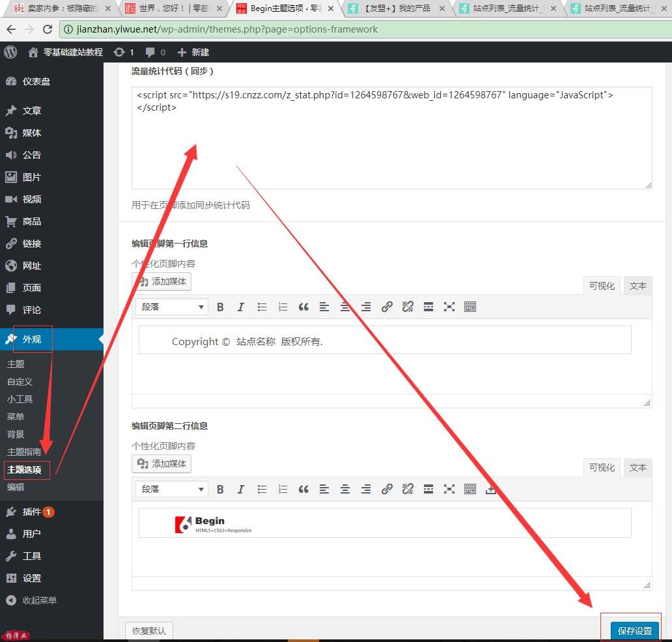Insert Read More tag in first footer editor

pyautogui.click(x=428, y=307)
